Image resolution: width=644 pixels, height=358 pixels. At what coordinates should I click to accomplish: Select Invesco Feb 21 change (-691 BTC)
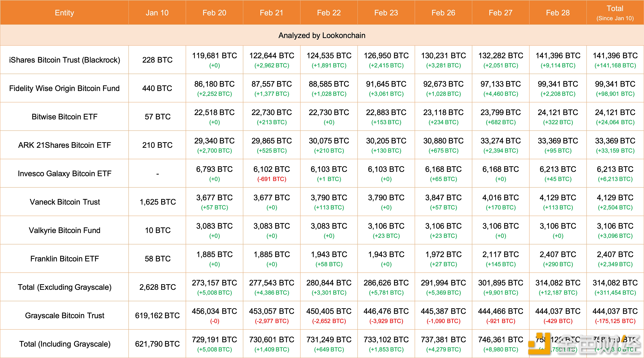coord(272,179)
